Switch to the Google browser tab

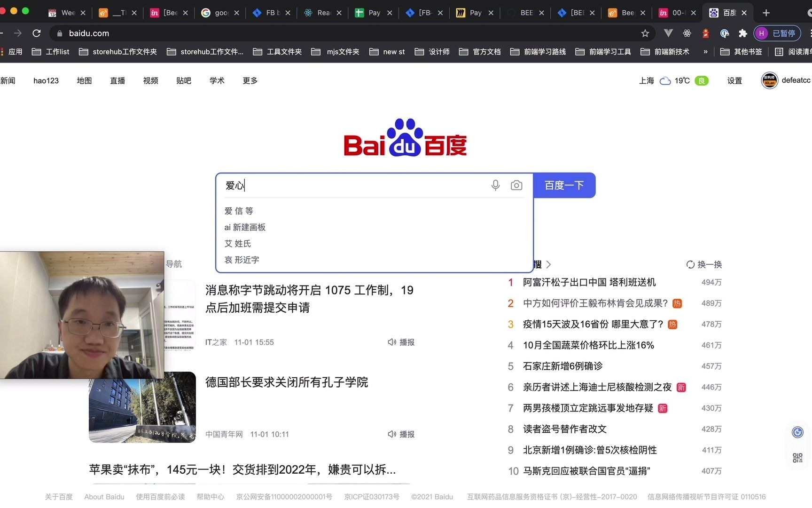coord(219,13)
